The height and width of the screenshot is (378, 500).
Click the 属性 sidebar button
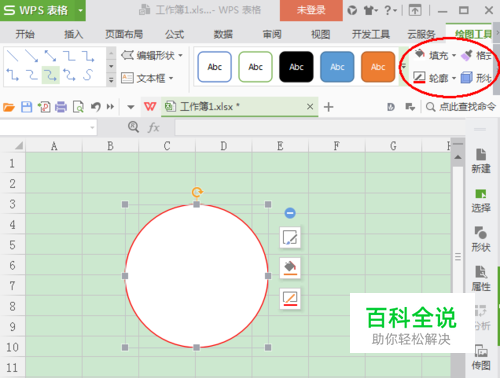pos(481,279)
